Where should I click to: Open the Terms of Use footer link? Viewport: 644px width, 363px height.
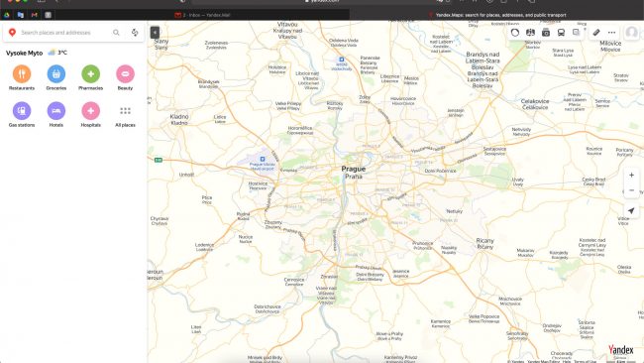pyautogui.click(x=586, y=361)
